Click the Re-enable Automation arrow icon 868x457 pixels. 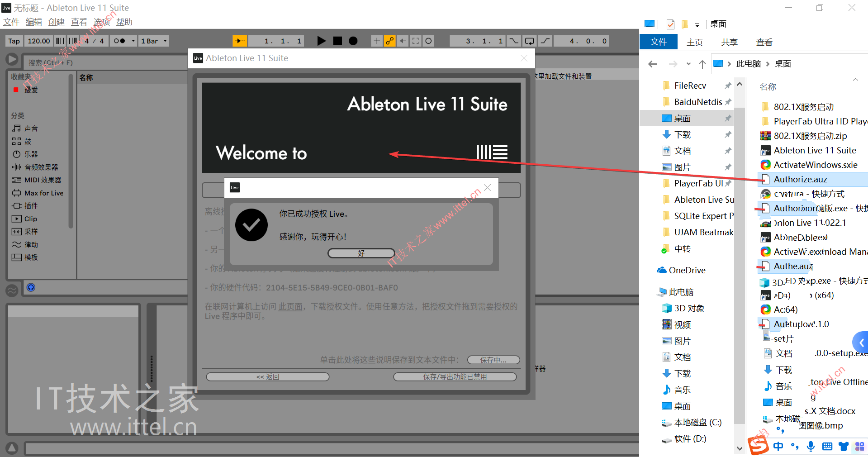click(x=403, y=41)
